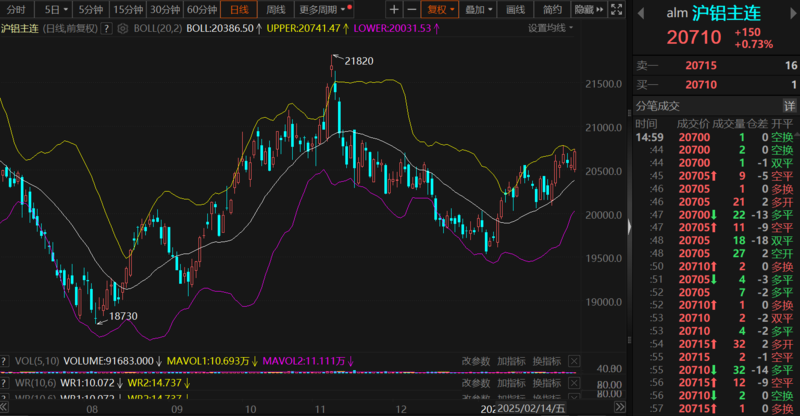
Task: Switch to the 周线 weekly chart tab
Action: 276,9
